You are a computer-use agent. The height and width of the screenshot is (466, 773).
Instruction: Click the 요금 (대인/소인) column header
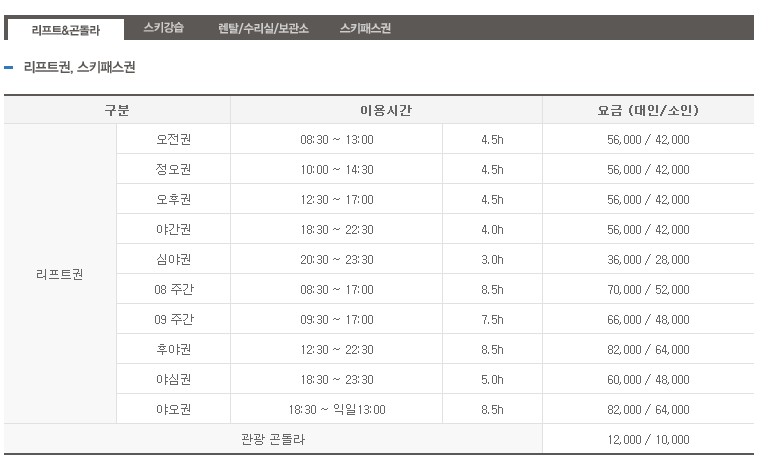coord(647,110)
